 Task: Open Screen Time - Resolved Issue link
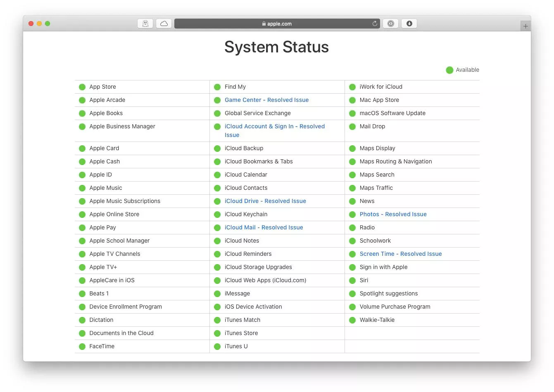coord(401,254)
